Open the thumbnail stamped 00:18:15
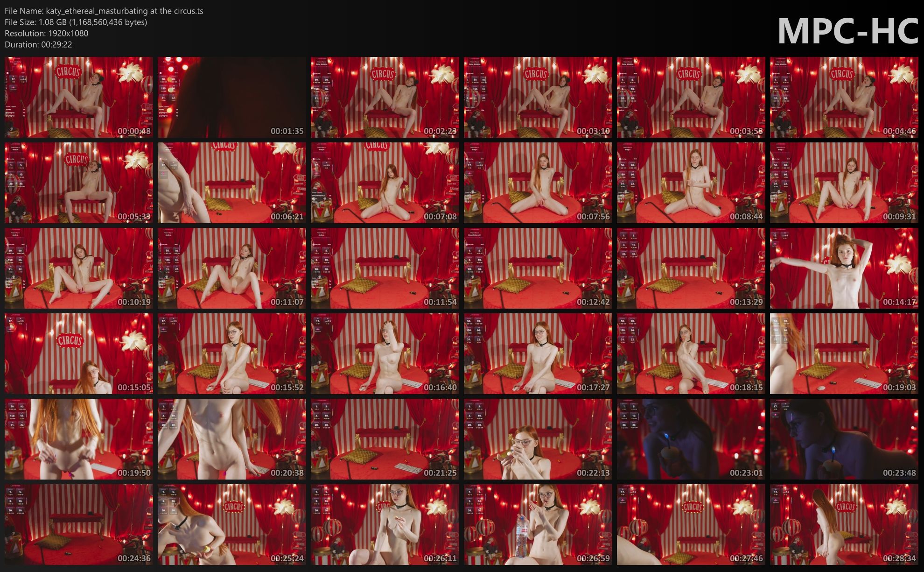 pos(691,354)
